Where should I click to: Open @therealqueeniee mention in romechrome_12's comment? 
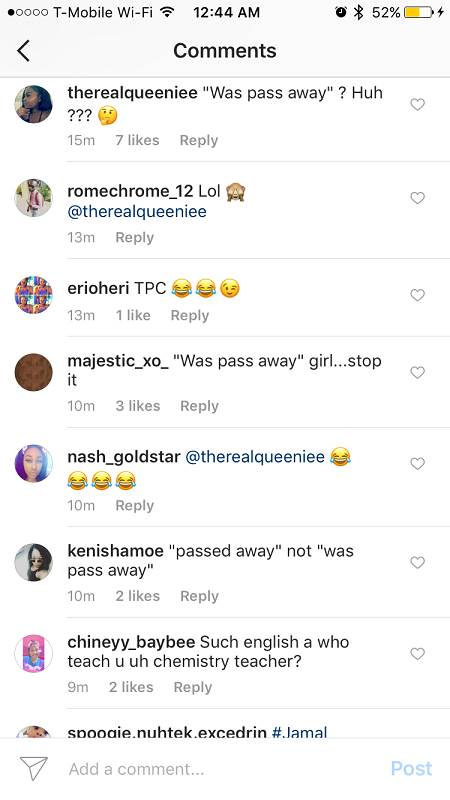[x=137, y=212]
